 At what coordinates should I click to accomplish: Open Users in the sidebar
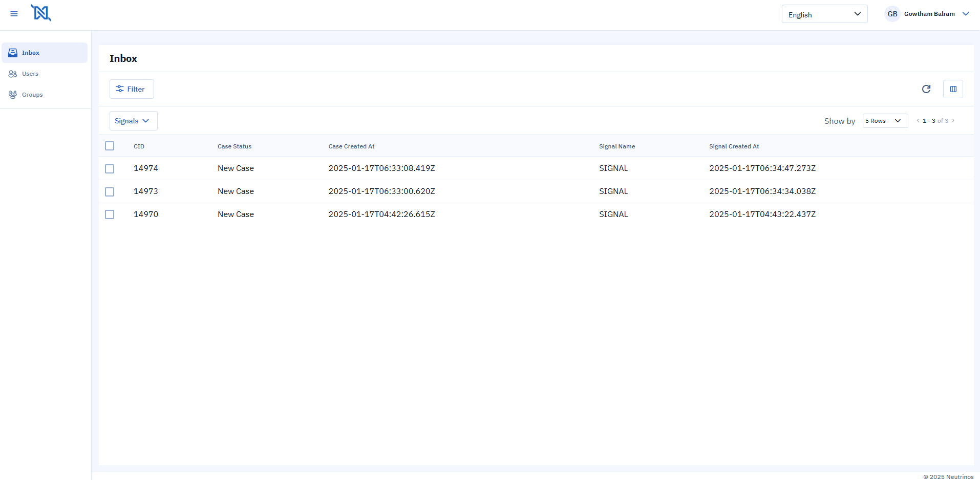(30, 74)
